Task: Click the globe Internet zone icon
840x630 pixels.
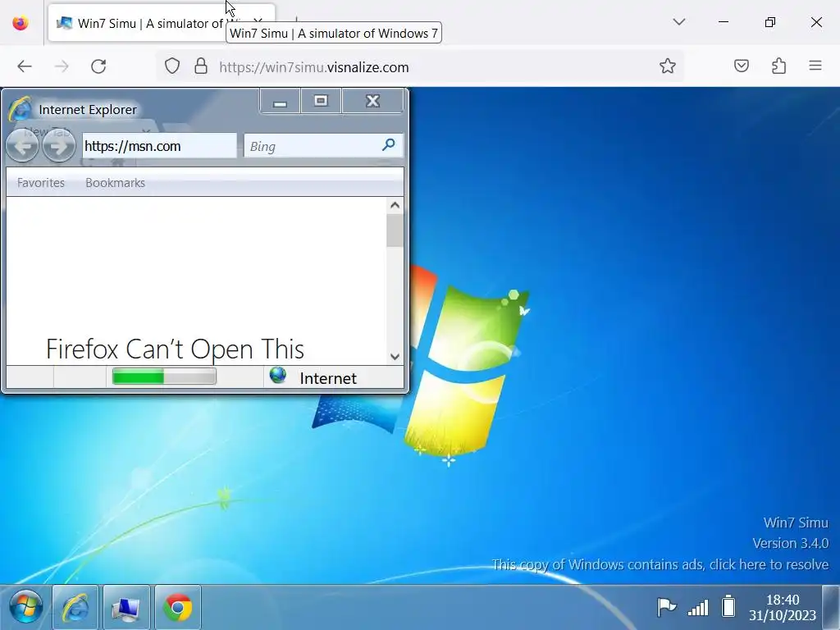Action: tap(277, 376)
